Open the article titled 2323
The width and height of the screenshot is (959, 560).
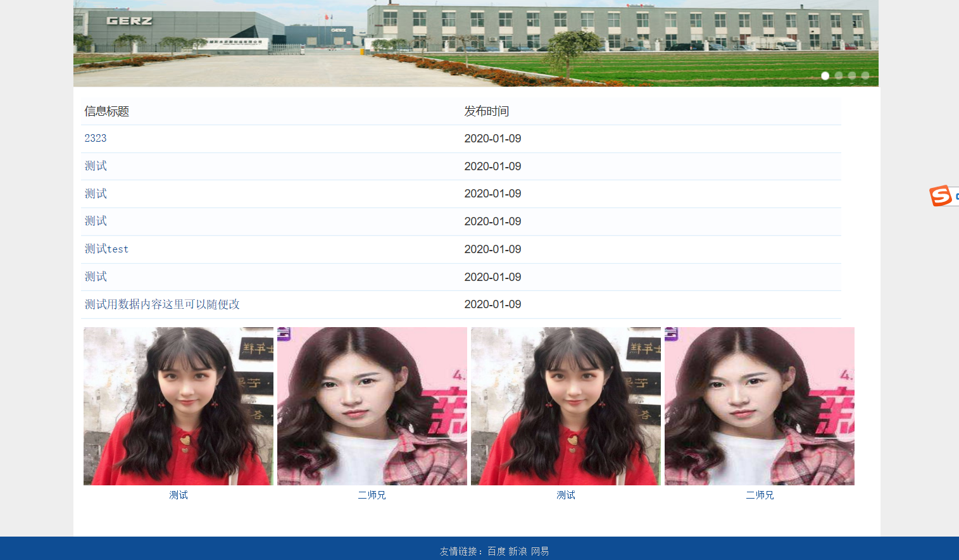(96, 139)
